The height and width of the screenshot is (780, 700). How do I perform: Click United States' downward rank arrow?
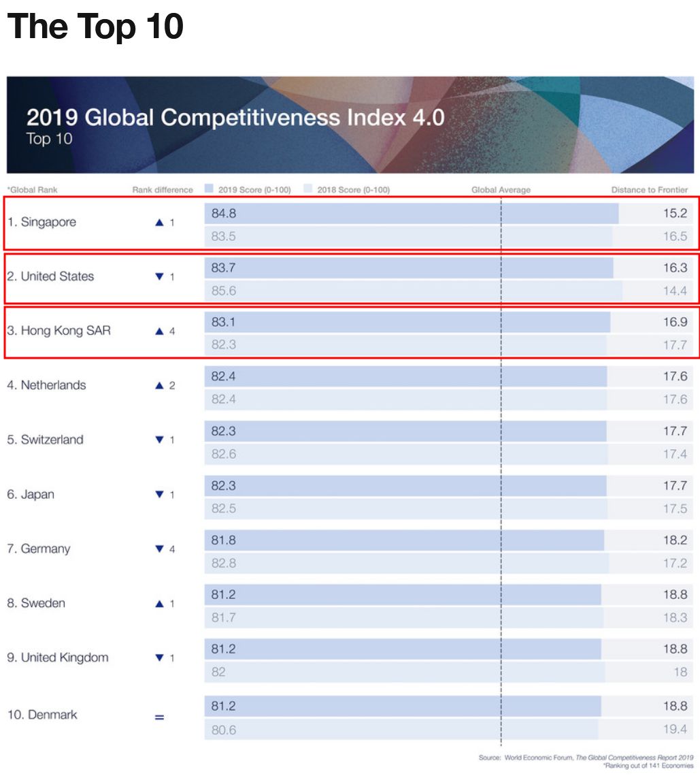click(x=159, y=277)
